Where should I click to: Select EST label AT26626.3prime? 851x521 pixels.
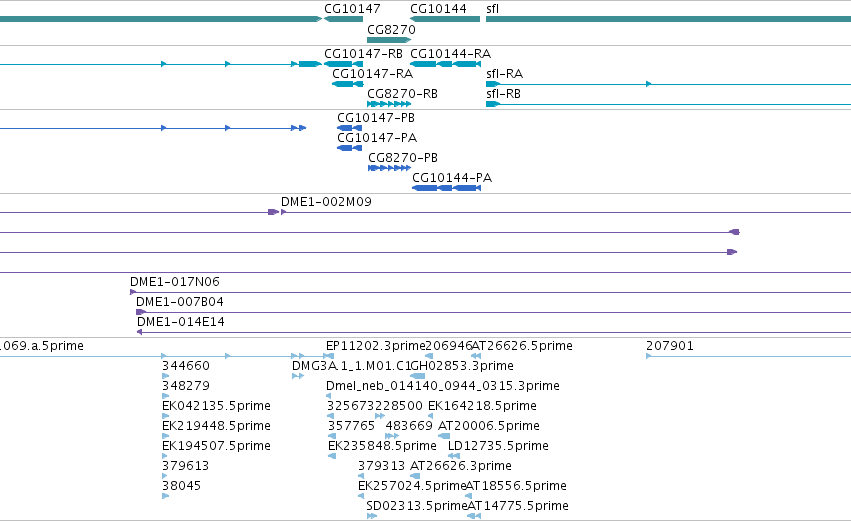(x=461, y=466)
